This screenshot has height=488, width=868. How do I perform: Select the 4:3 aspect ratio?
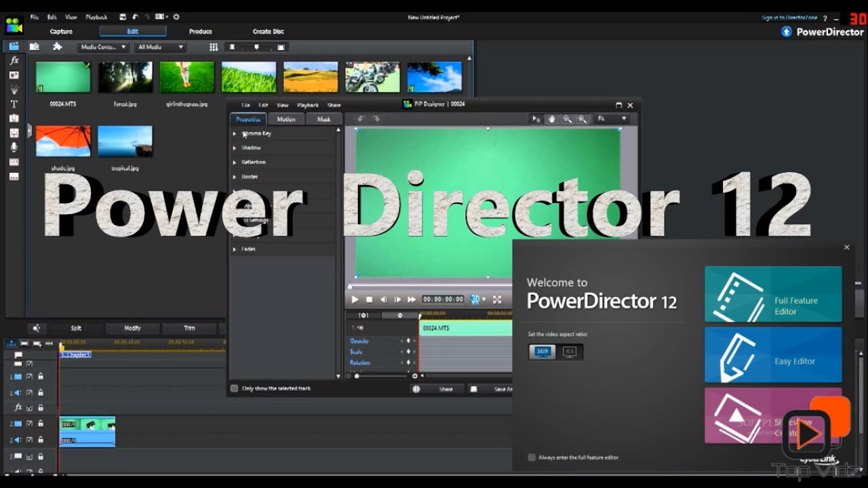(570, 352)
